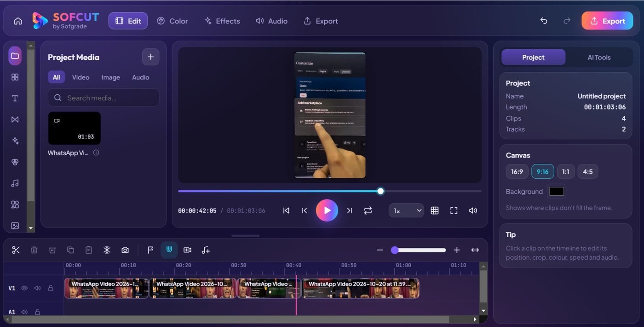Switch to the Color workspace tab
This screenshot has height=327, width=644.
coord(172,21)
